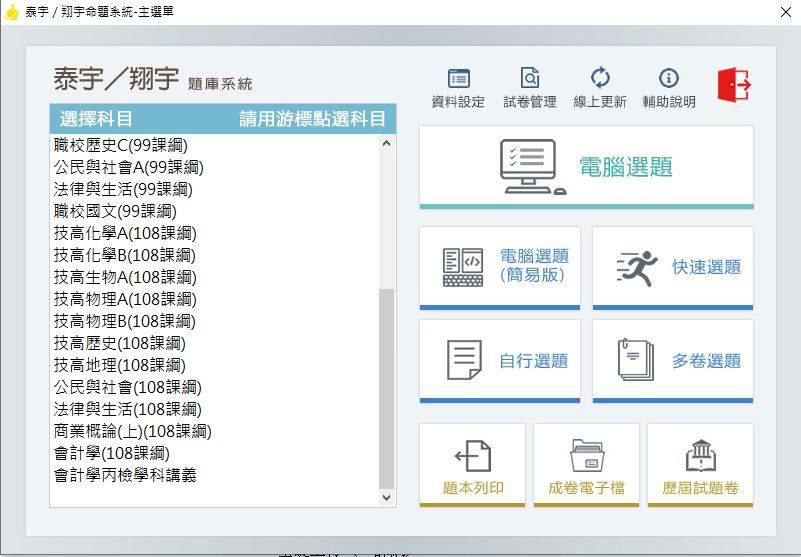Click the running figure icon for 快速選題
Screen dimensions: 801x557
coord(637,267)
